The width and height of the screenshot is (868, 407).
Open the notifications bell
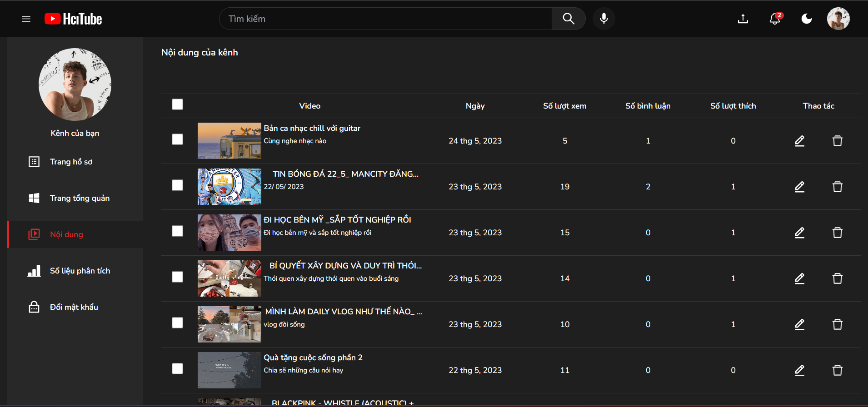click(x=775, y=19)
